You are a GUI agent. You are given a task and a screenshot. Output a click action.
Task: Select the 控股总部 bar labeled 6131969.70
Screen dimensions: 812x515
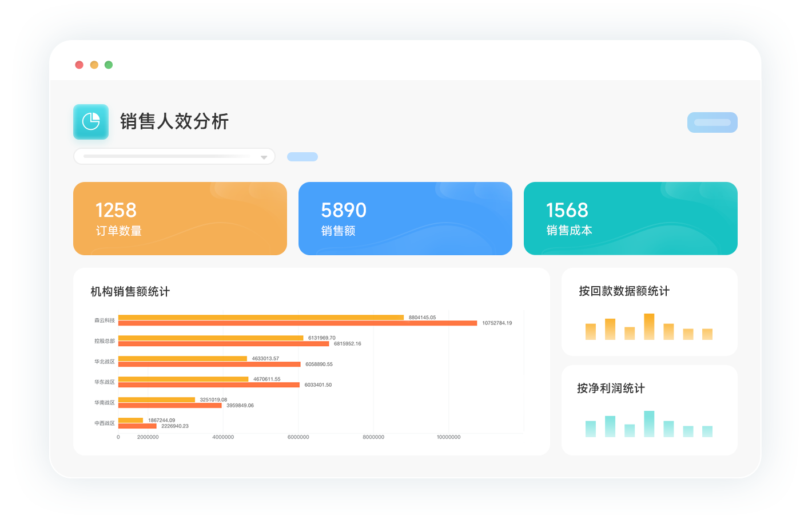point(210,338)
